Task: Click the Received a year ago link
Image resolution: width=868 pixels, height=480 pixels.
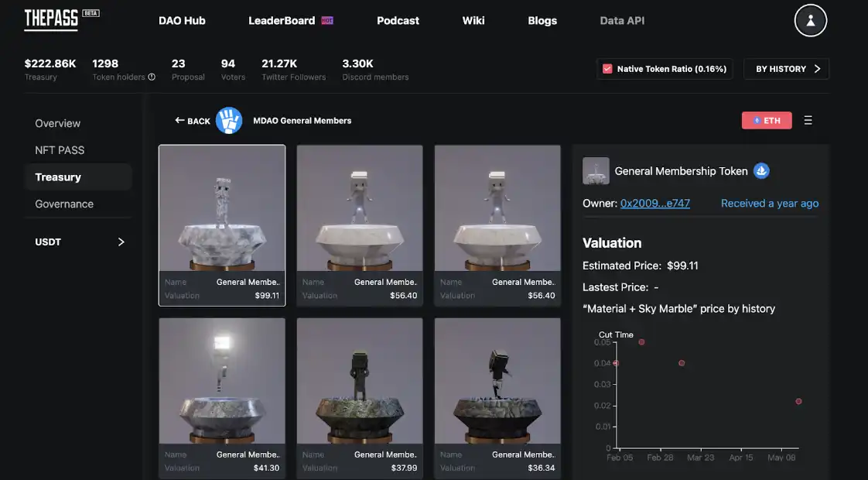Action: (769, 204)
